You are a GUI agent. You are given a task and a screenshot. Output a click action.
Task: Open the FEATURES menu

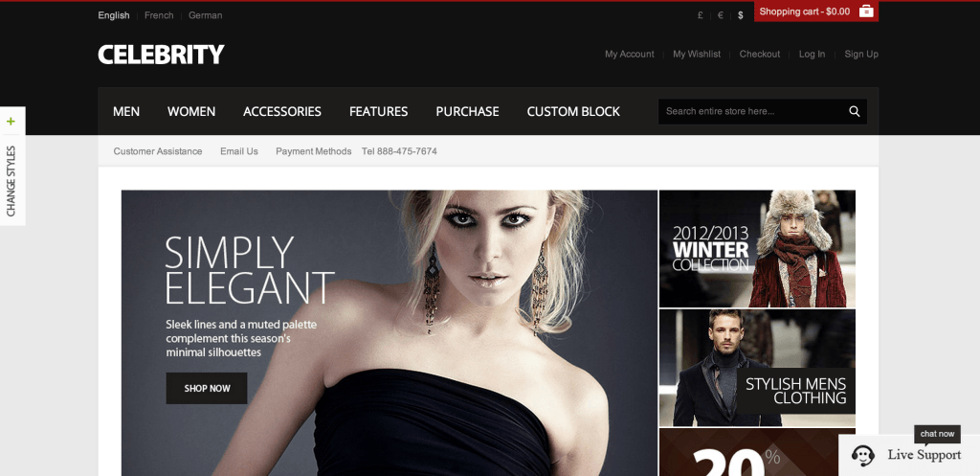pyautogui.click(x=378, y=111)
